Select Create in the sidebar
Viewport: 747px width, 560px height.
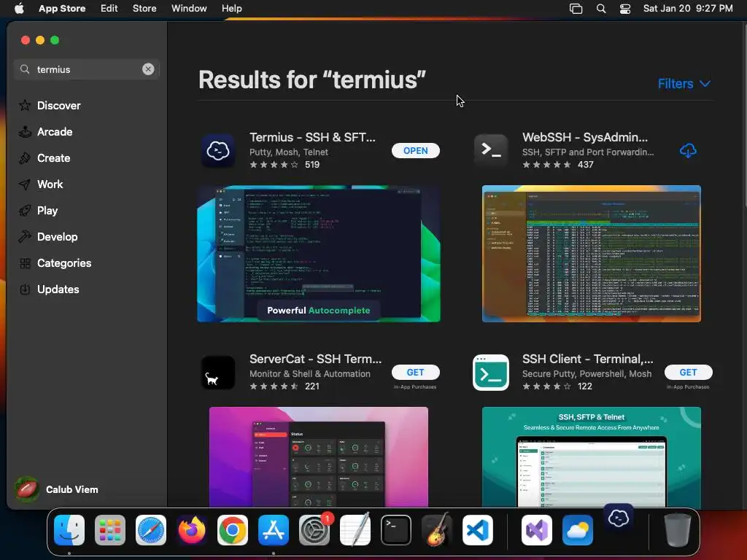point(53,158)
